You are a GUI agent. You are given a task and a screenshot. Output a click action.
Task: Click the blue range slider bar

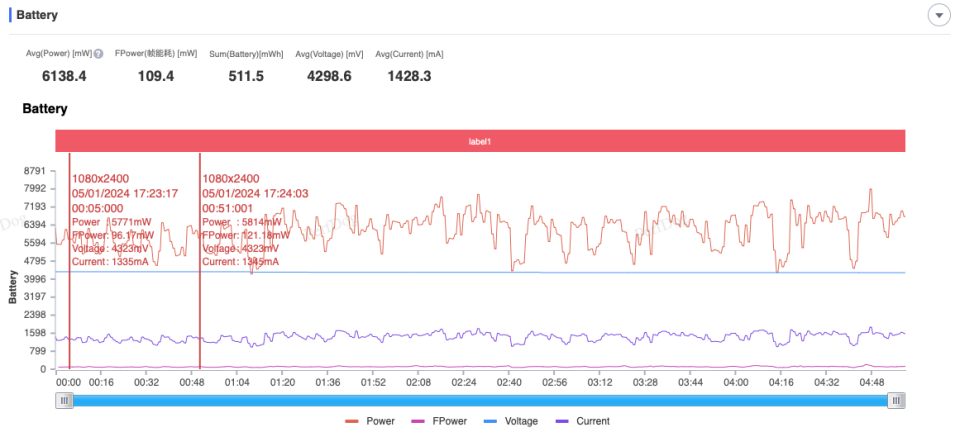[480, 400]
